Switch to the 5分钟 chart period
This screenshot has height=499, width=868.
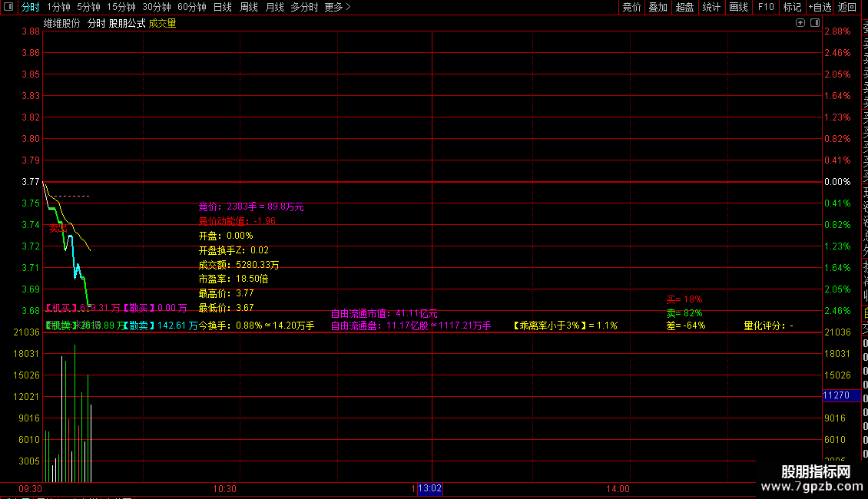[88, 7]
